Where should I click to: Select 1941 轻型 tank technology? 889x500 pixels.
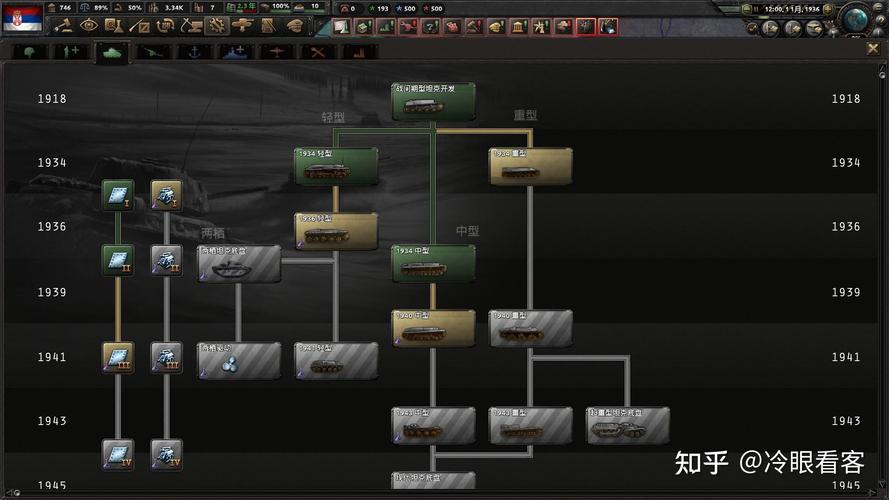[336, 361]
